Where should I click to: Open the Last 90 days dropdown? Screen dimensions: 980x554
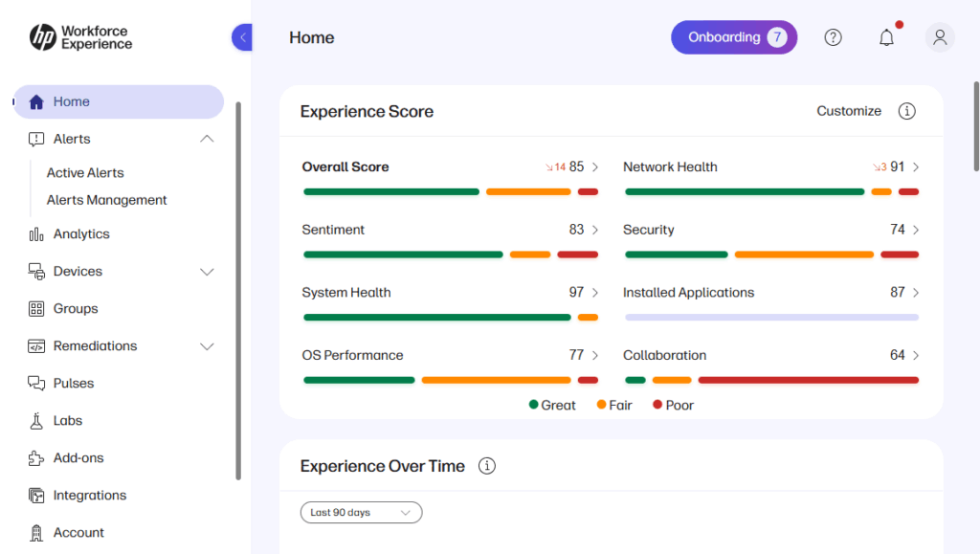[x=361, y=512]
